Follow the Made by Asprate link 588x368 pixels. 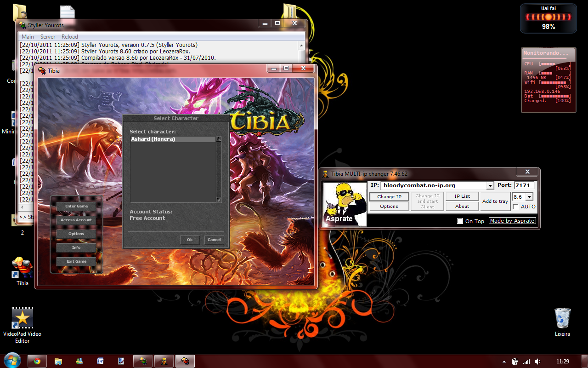pos(512,221)
